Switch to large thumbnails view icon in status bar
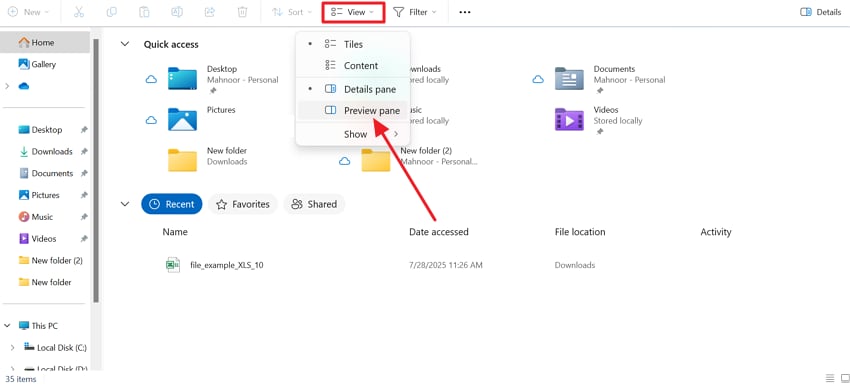This screenshot has width=850, height=386. pos(845,378)
